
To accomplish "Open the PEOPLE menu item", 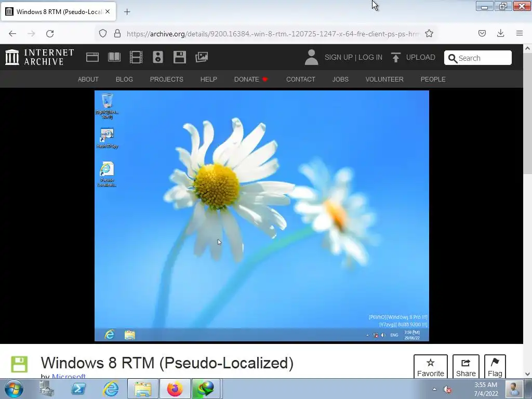I will 433,79.
